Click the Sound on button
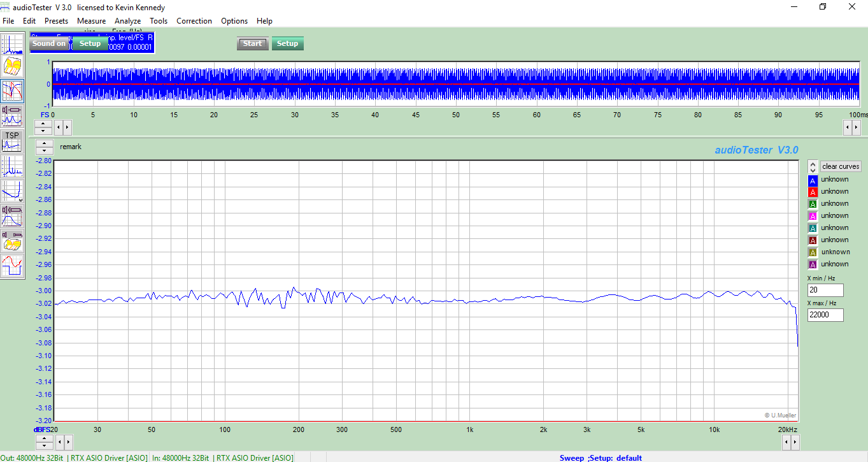Screen dimensions: 868x462 [49, 43]
